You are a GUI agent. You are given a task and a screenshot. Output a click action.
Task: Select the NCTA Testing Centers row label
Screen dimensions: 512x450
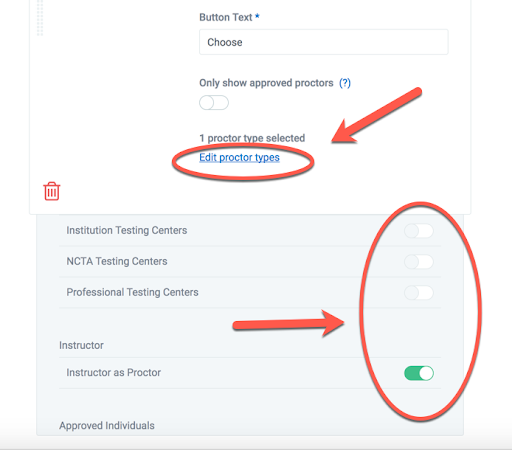point(117,261)
